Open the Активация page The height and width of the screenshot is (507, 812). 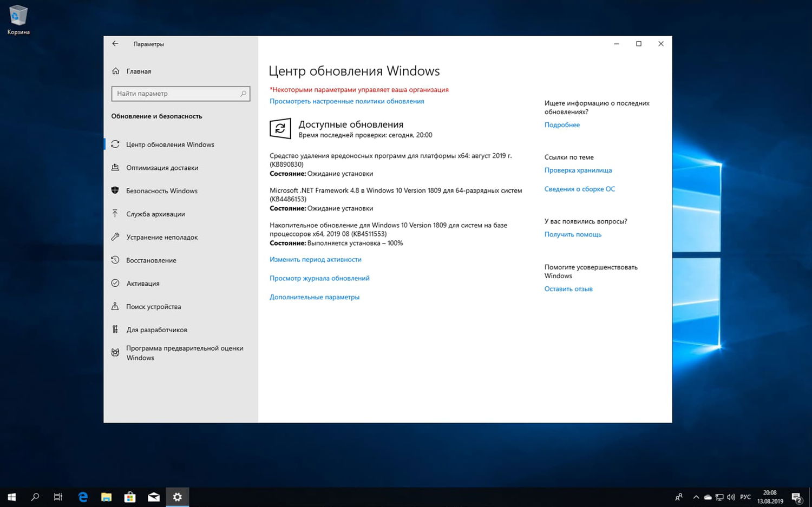pos(143,283)
